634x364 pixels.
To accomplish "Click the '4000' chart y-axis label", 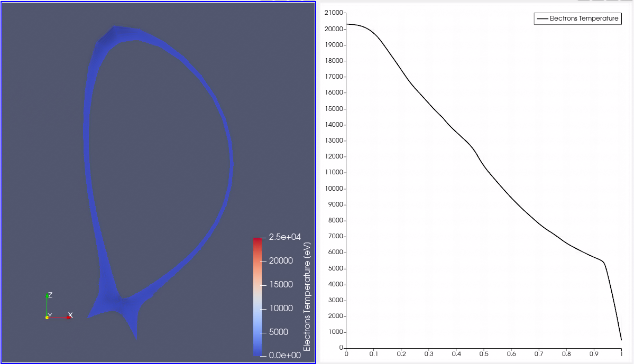I will 335,284.
